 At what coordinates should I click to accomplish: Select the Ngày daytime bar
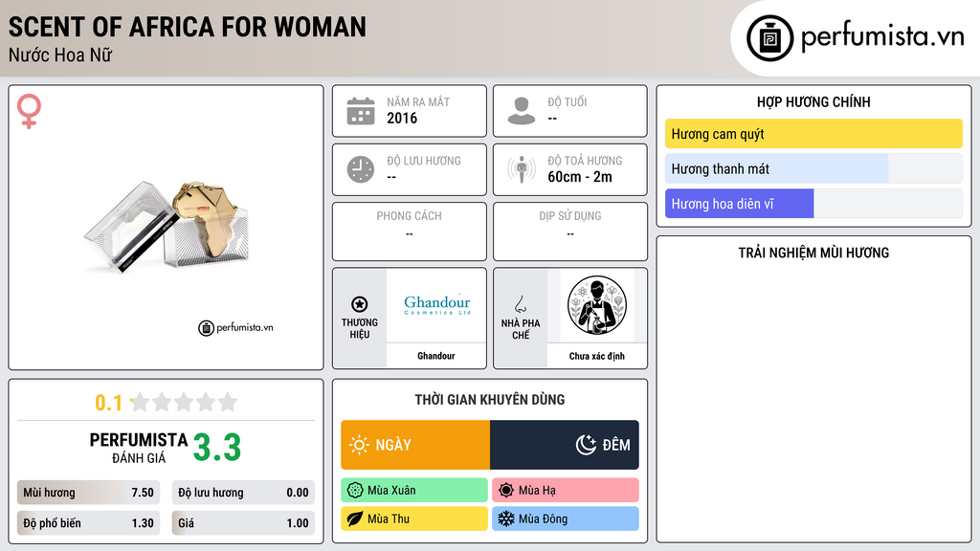coord(415,445)
